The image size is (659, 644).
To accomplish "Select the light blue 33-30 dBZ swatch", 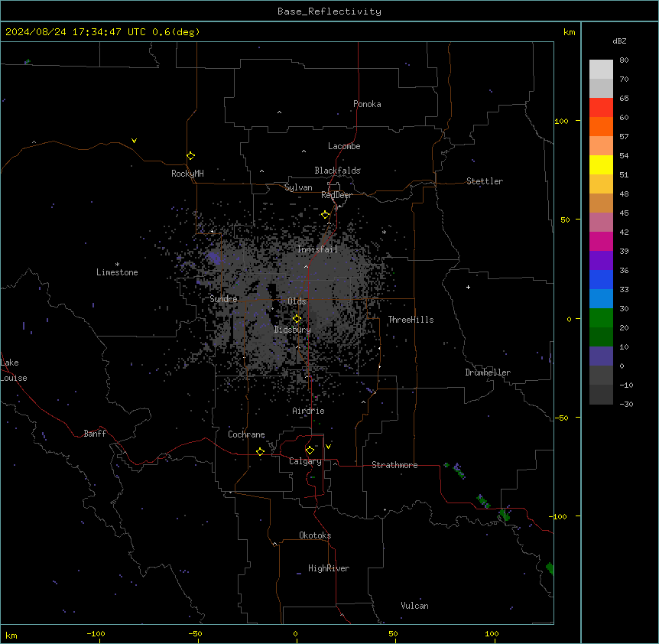I will click(601, 298).
